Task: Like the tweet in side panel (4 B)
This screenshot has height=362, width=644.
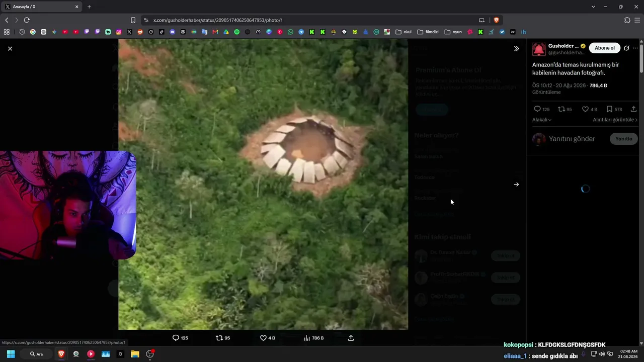Action: (x=585, y=109)
